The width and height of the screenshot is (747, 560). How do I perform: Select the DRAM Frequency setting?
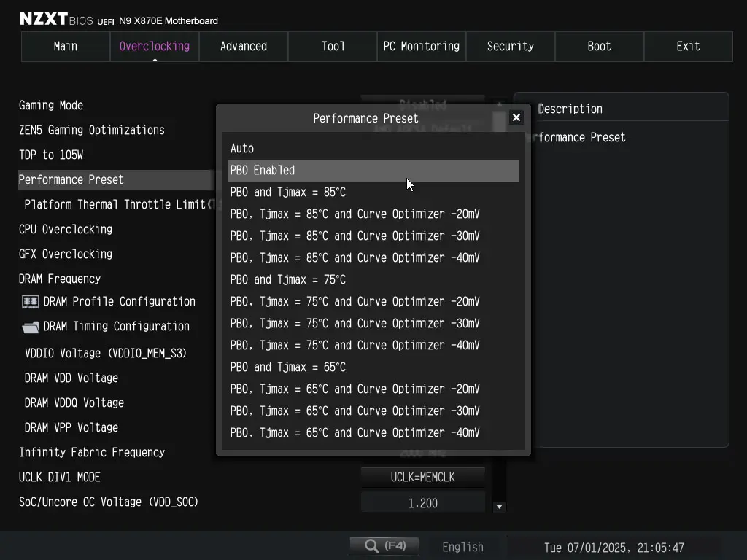click(60, 279)
